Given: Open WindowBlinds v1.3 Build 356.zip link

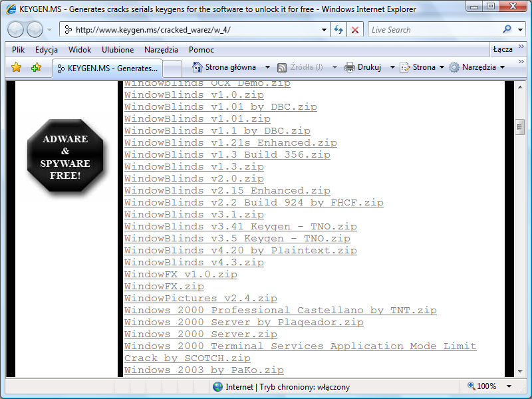Looking at the screenshot, I should click(227, 154).
